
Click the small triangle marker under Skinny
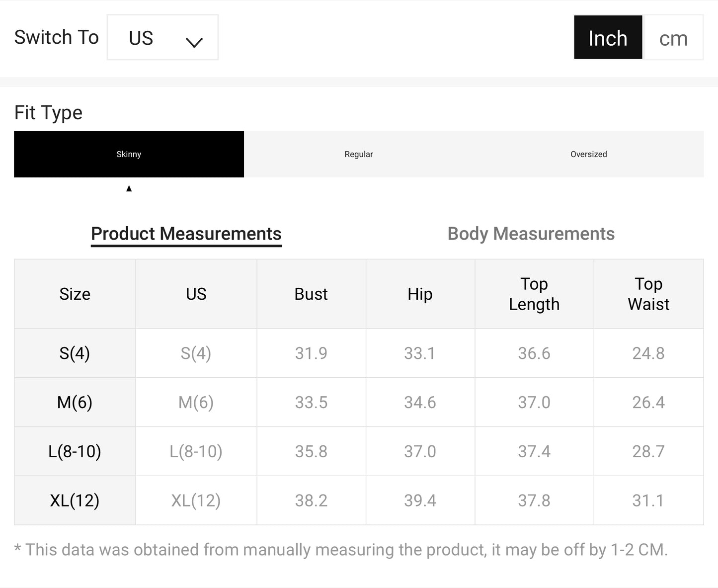tap(129, 188)
